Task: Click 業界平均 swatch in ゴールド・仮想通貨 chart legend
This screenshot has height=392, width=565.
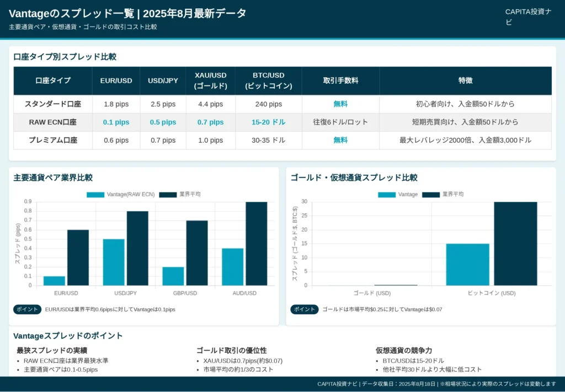Action: click(x=431, y=195)
